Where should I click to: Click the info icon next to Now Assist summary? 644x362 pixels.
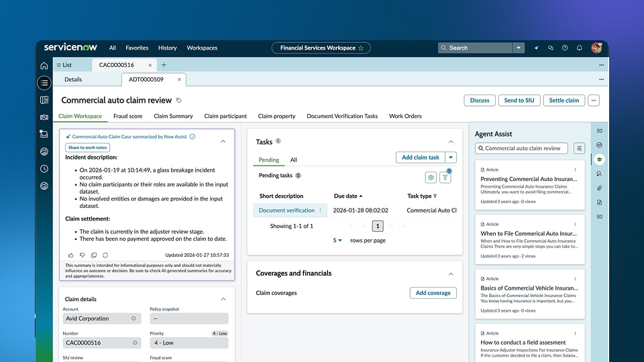pyautogui.click(x=193, y=137)
